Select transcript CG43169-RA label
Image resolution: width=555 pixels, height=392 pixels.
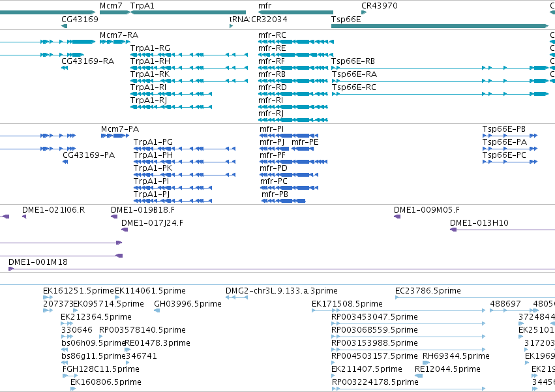[x=88, y=61]
